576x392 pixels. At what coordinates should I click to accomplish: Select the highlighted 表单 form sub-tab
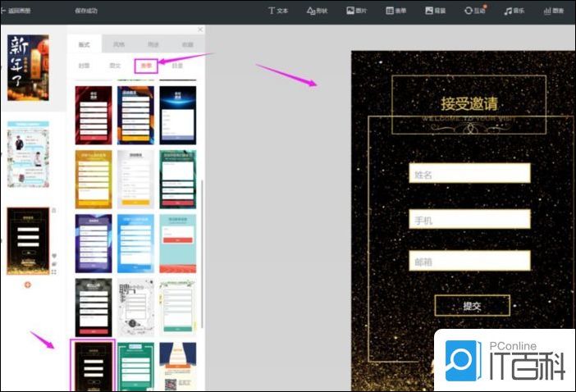click(146, 66)
